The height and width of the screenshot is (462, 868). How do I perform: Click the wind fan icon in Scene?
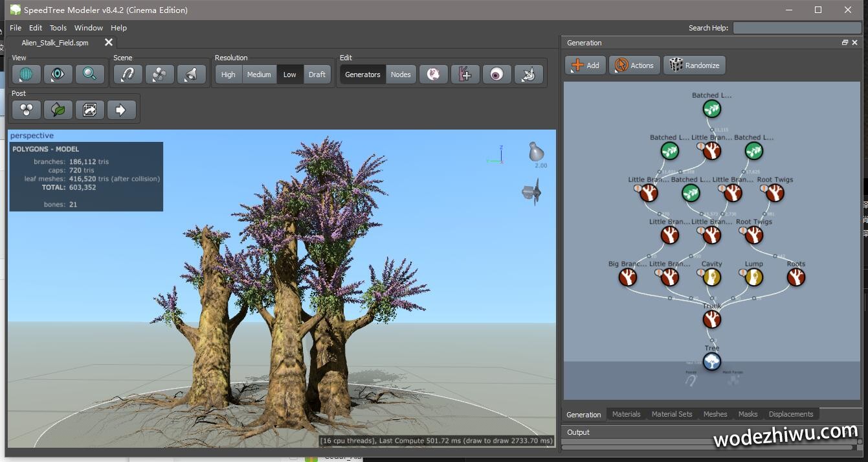pyautogui.click(x=159, y=75)
